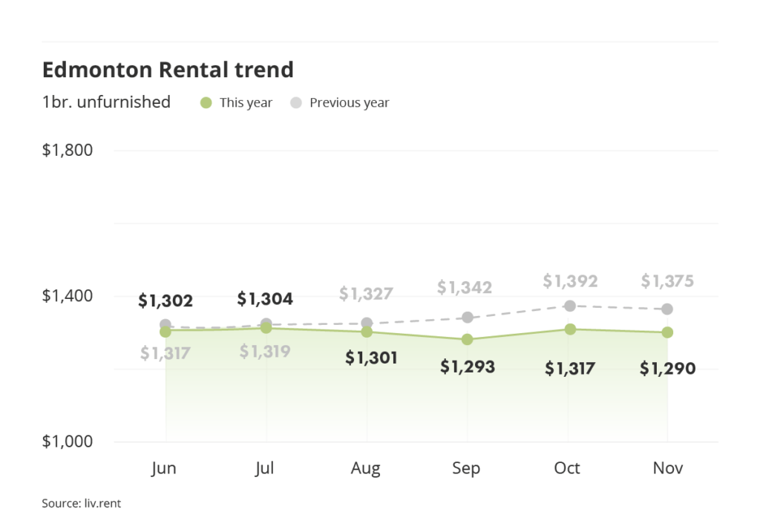The image size is (760, 532).
Task: Click the 1br. unfurnished subtitle
Action: pyautogui.click(x=106, y=102)
